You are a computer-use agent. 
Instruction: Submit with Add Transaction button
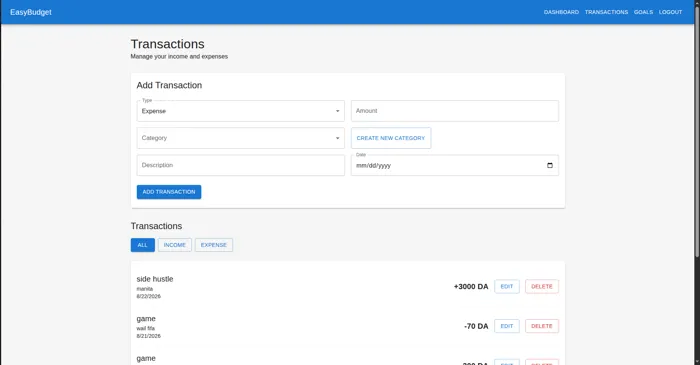[x=169, y=192]
